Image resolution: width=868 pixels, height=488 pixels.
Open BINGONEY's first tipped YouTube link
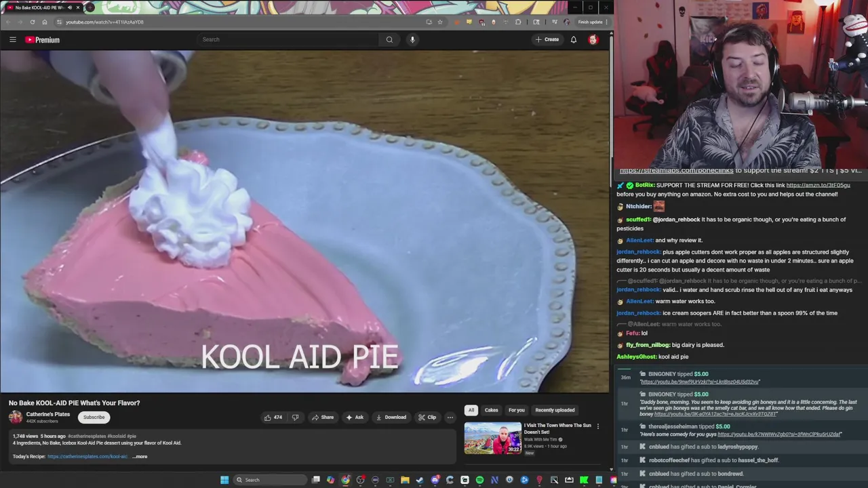click(x=700, y=382)
